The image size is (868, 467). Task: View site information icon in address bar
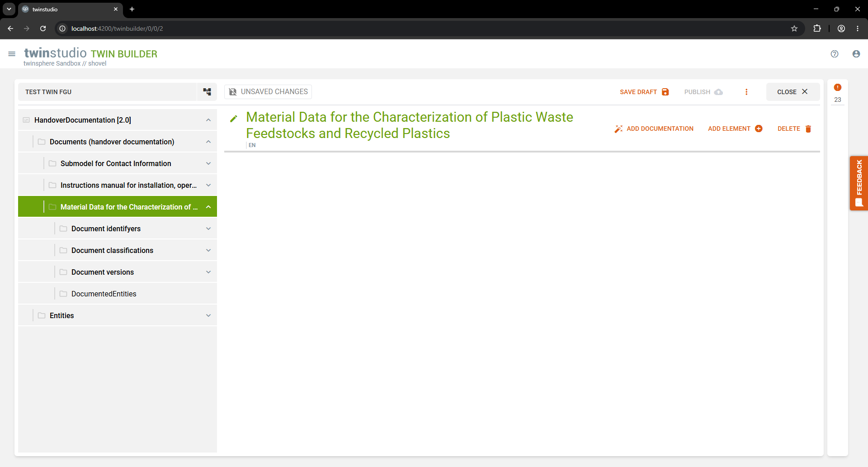tap(62, 29)
